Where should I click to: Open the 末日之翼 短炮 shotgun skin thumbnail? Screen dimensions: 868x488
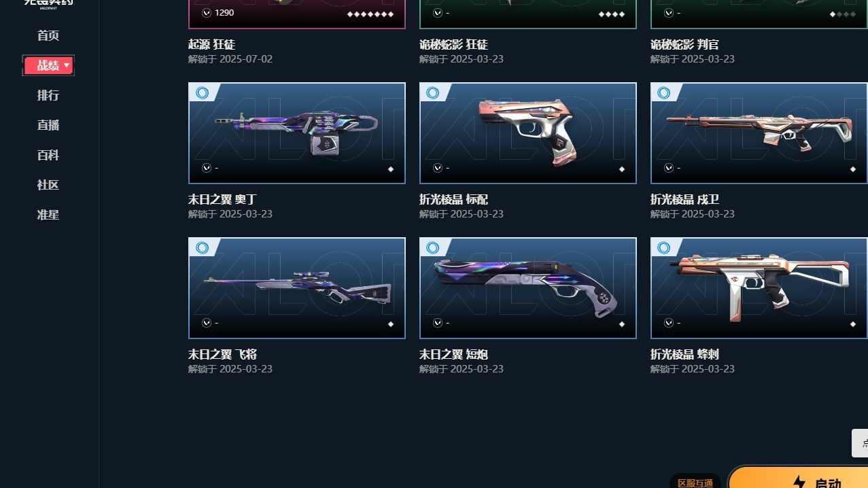tap(528, 288)
